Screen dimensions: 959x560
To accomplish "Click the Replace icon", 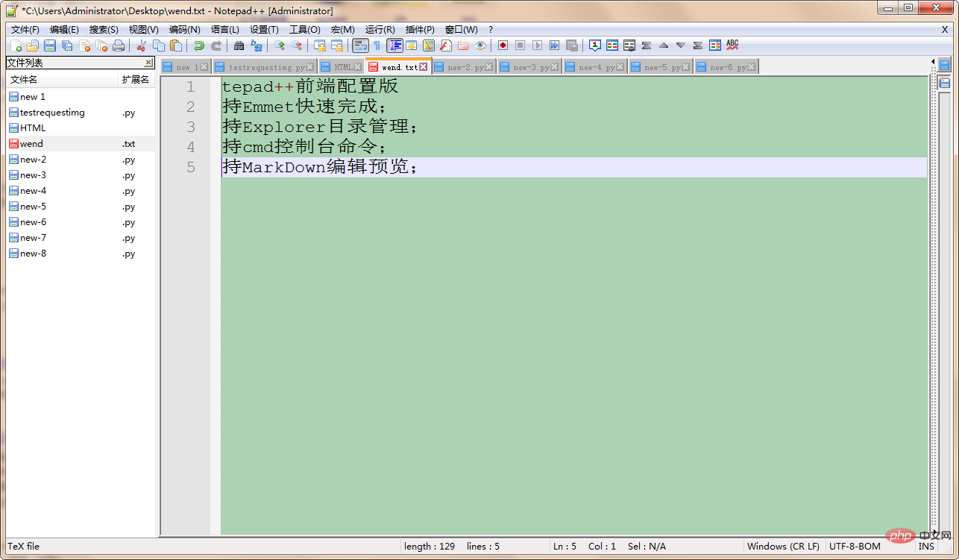I will 257,45.
